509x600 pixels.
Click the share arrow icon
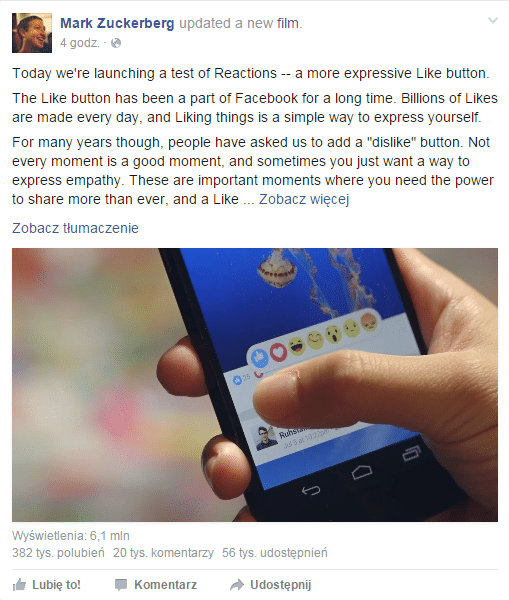(x=237, y=585)
